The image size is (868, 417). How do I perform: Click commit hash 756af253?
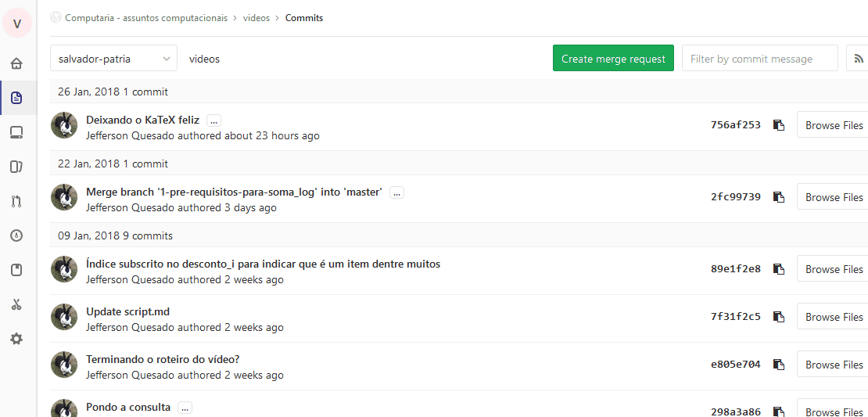(736, 125)
